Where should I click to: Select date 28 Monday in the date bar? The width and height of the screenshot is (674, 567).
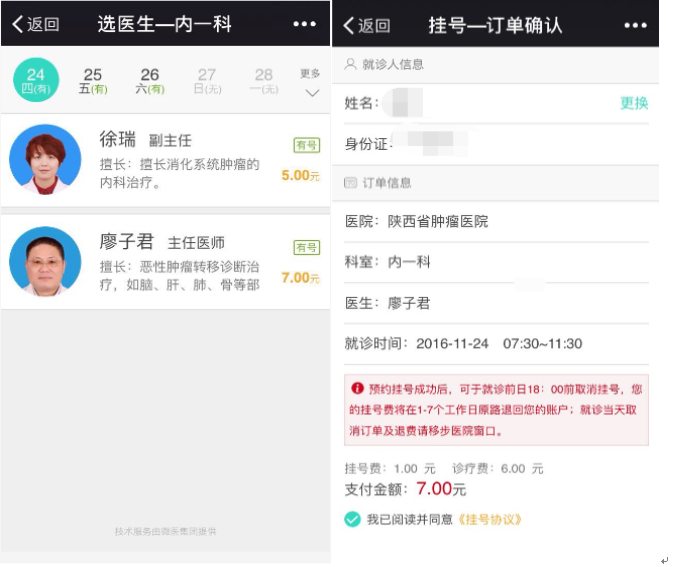264,81
